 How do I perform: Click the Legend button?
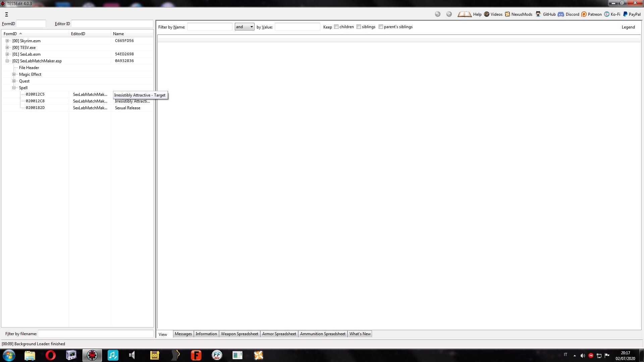(x=628, y=27)
